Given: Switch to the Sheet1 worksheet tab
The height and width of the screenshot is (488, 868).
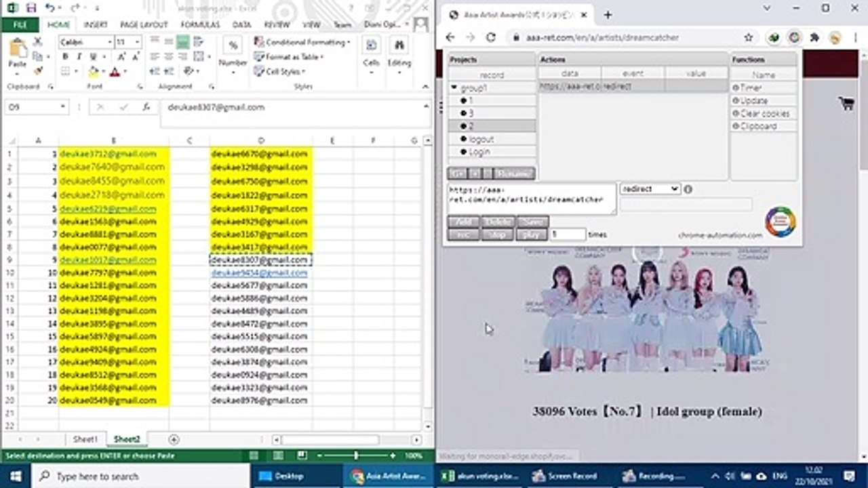Looking at the screenshot, I should [x=85, y=439].
